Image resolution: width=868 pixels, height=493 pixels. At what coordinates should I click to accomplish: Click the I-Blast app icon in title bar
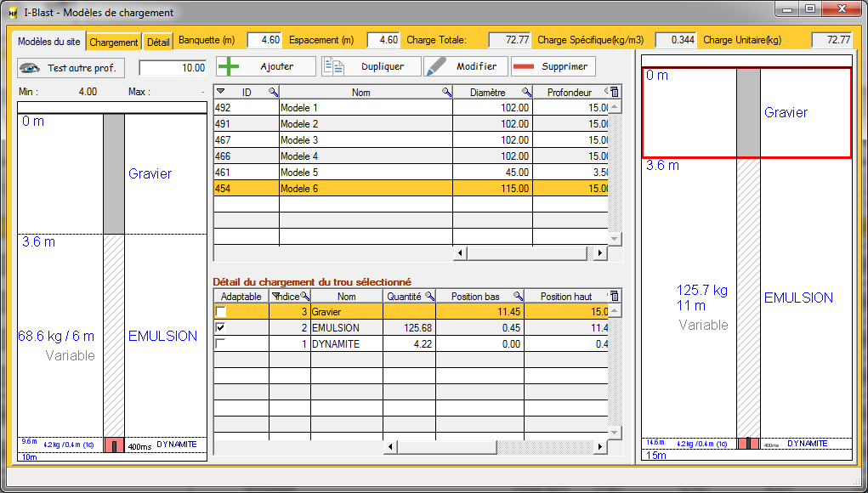click(13, 12)
